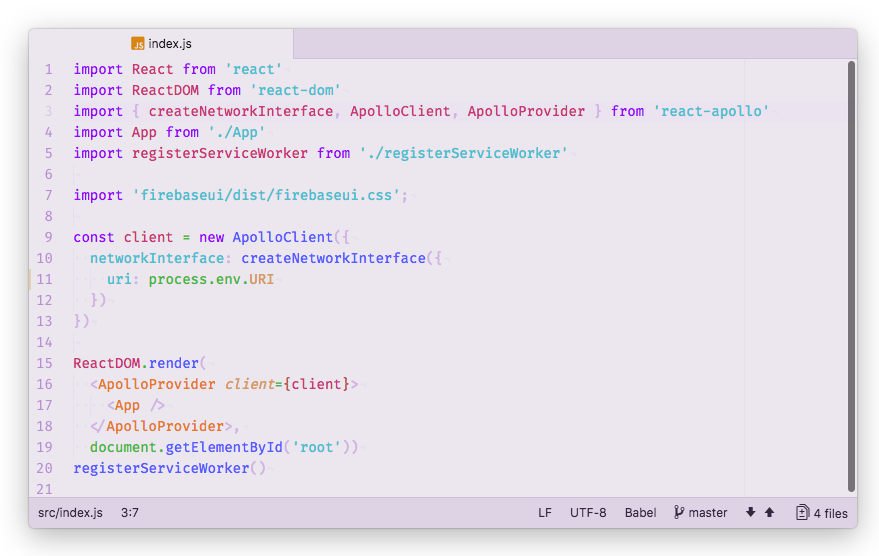
Task: Click line number 11 in gutter
Action: pos(44,280)
